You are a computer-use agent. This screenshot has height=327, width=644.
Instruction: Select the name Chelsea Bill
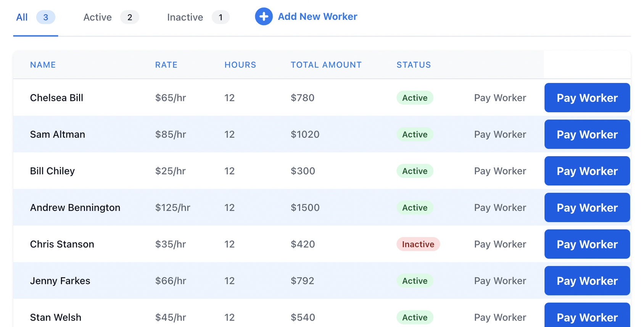(x=56, y=98)
